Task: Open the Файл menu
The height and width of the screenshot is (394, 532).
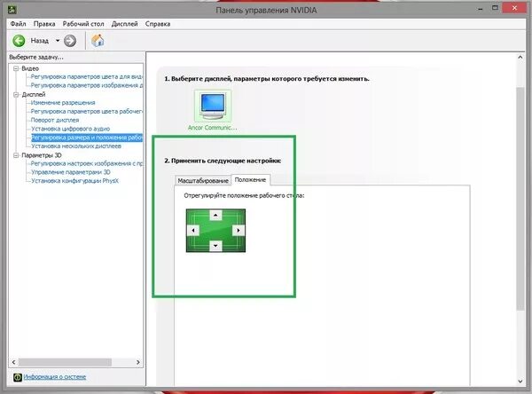Action: (18, 24)
